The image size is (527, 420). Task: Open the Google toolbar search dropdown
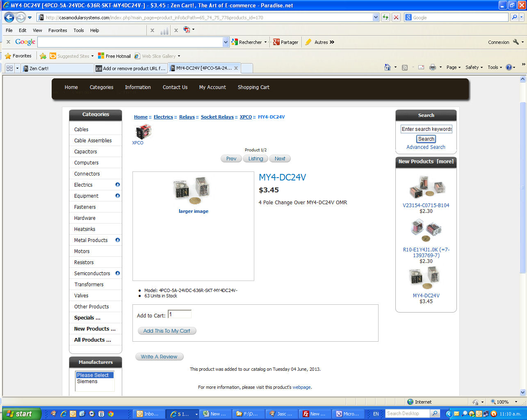point(226,42)
